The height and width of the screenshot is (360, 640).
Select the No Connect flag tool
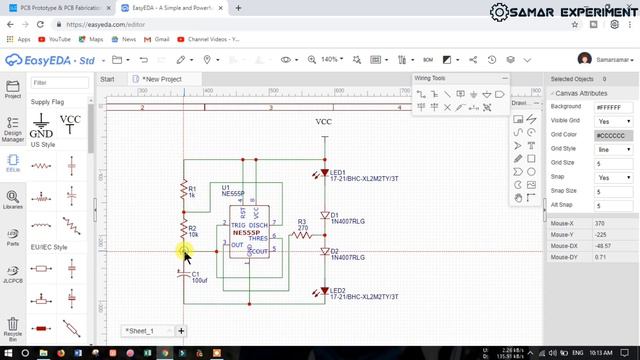447,107
